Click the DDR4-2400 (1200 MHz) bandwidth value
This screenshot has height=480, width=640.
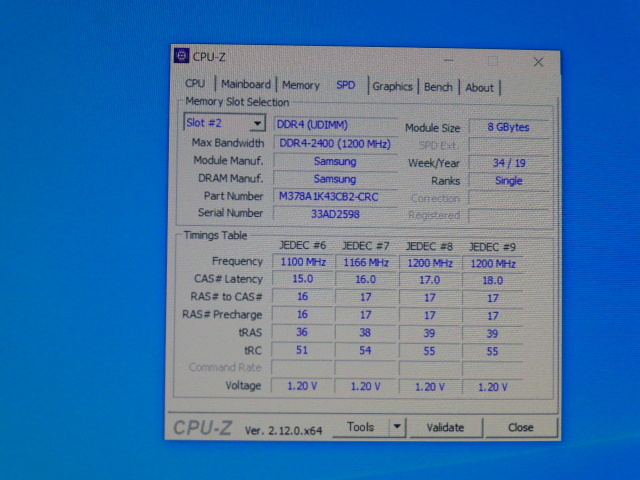(335, 144)
